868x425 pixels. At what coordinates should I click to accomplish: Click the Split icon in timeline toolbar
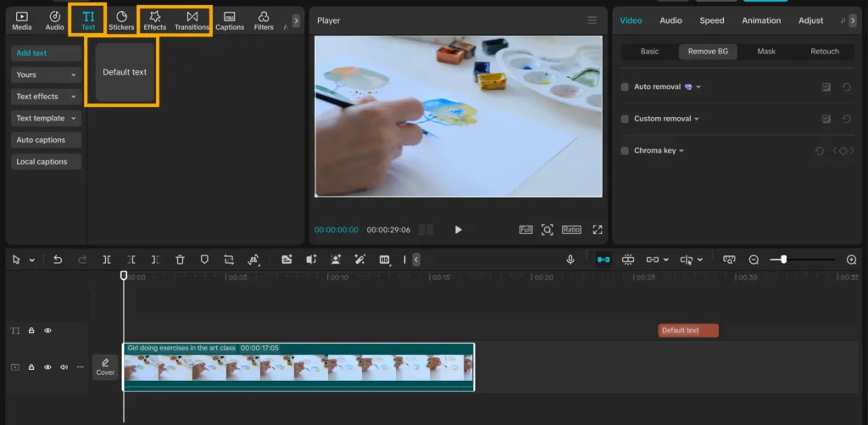tap(107, 260)
